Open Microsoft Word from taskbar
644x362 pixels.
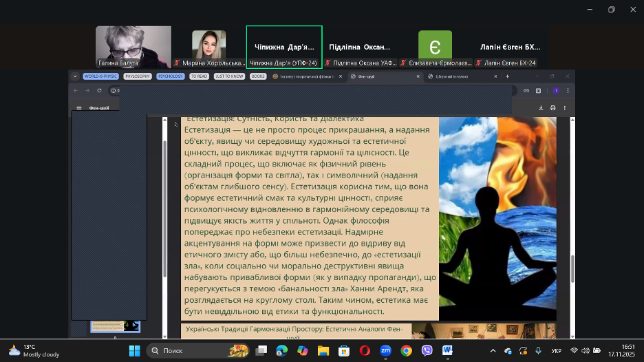(447, 351)
